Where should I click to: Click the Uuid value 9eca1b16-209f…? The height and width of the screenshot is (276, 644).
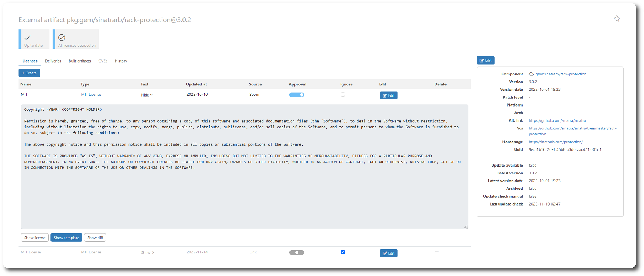tap(565, 149)
